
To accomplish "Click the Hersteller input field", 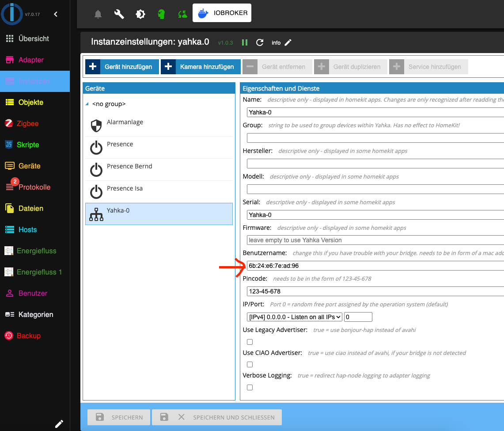I will [x=375, y=164].
